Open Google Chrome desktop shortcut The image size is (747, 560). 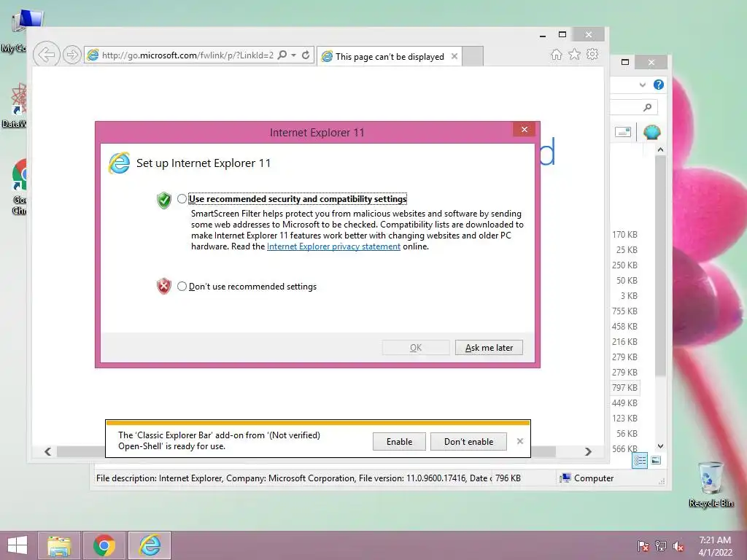[19, 187]
